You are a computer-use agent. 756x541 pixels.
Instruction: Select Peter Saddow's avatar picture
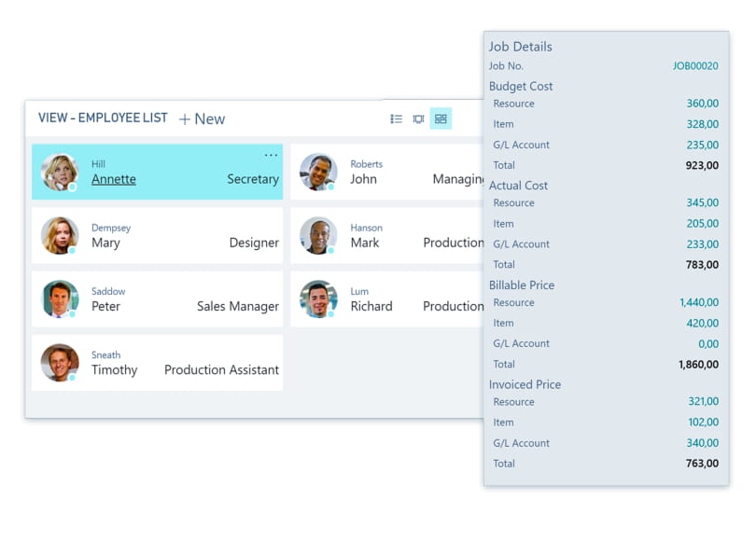pos(60,299)
